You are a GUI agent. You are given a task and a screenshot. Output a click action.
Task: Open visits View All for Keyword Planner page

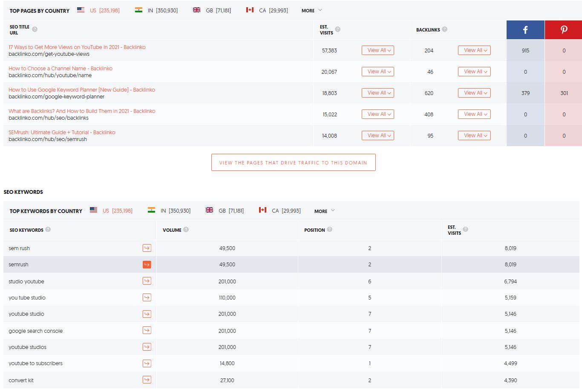pos(378,93)
